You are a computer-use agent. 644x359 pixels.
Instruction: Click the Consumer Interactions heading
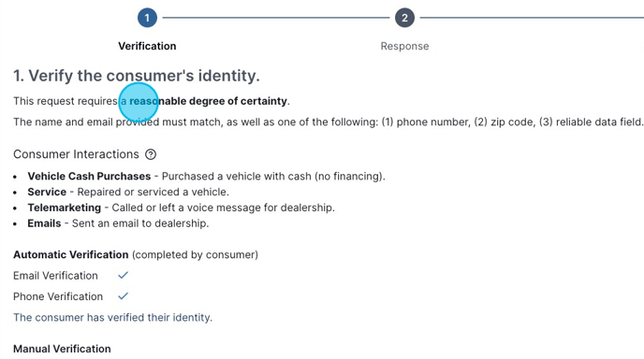click(x=76, y=154)
